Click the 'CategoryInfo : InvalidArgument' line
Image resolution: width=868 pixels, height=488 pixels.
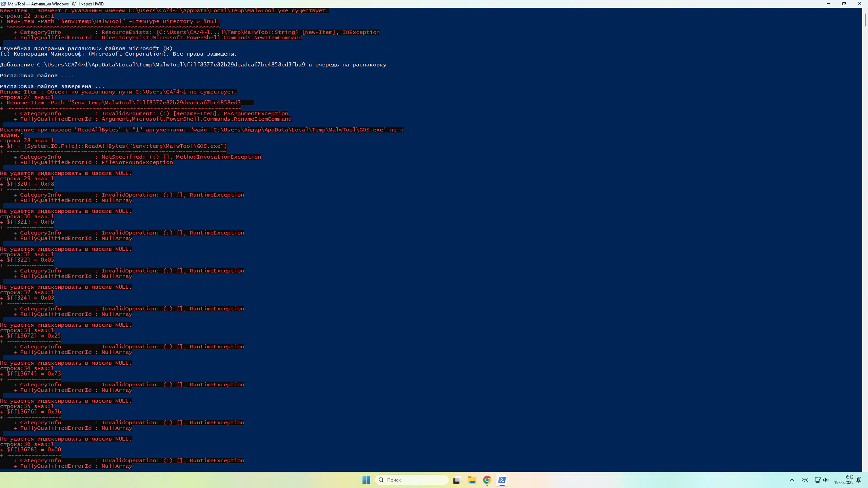click(x=151, y=114)
